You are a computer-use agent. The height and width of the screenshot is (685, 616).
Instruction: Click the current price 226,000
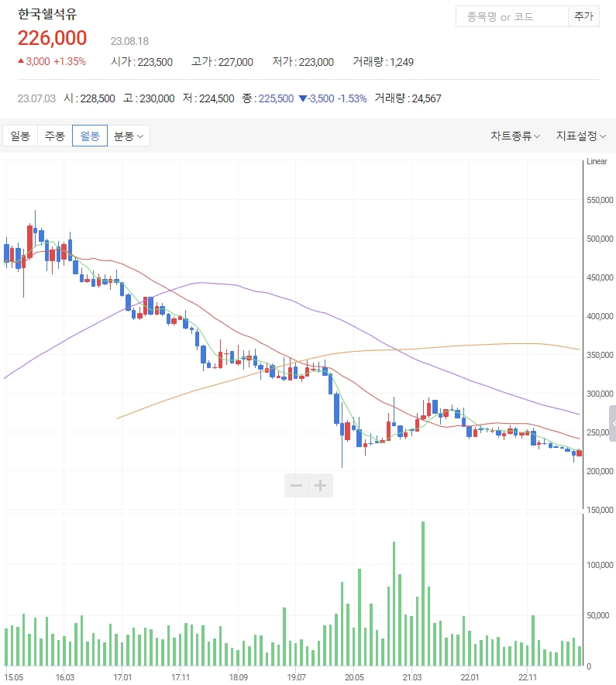tap(53, 38)
